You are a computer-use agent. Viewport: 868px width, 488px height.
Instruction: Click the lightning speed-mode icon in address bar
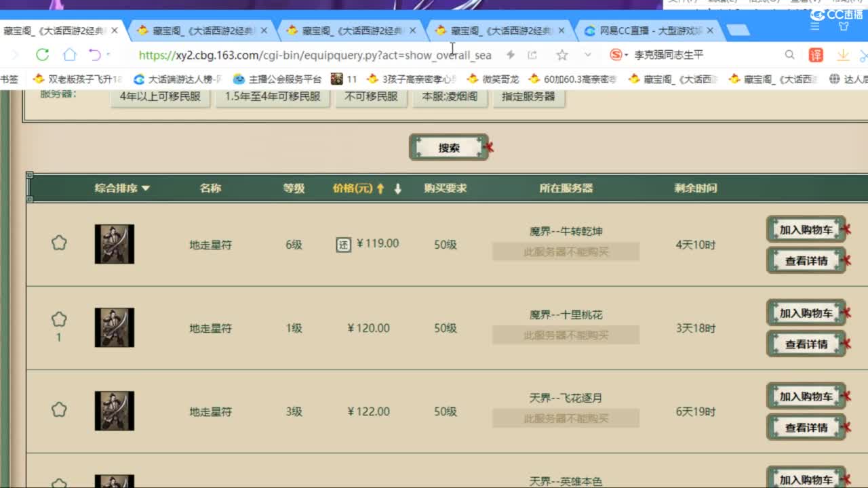point(510,55)
